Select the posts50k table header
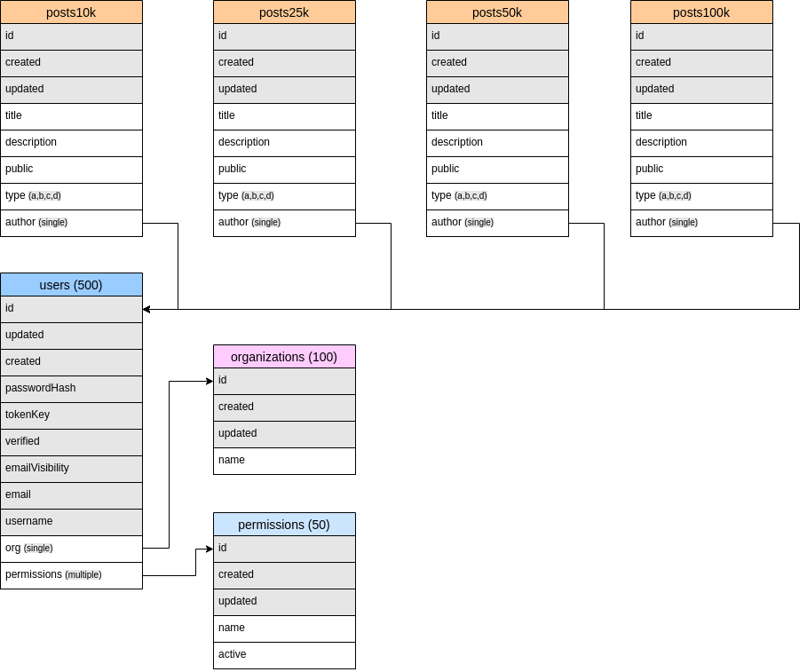 (x=498, y=12)
